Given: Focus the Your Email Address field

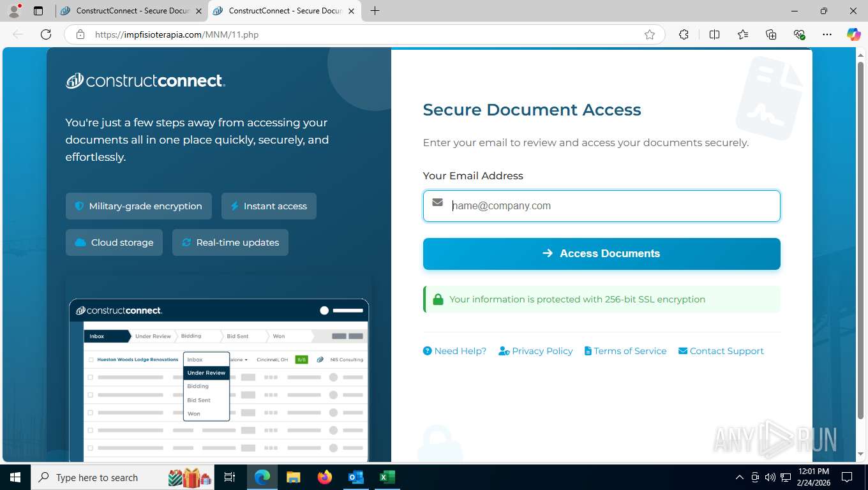Looking at the screenshot, I should point(601,206).
